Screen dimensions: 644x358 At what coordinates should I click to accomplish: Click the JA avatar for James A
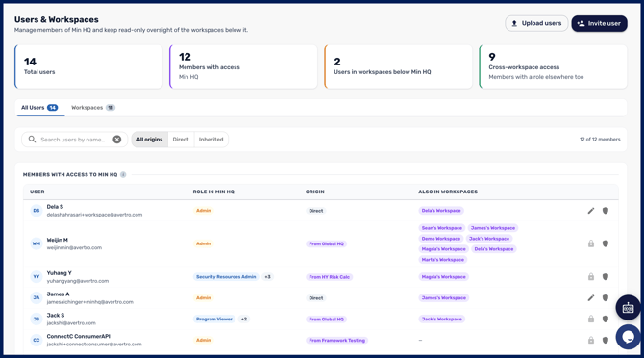click(x=37, y=298)
